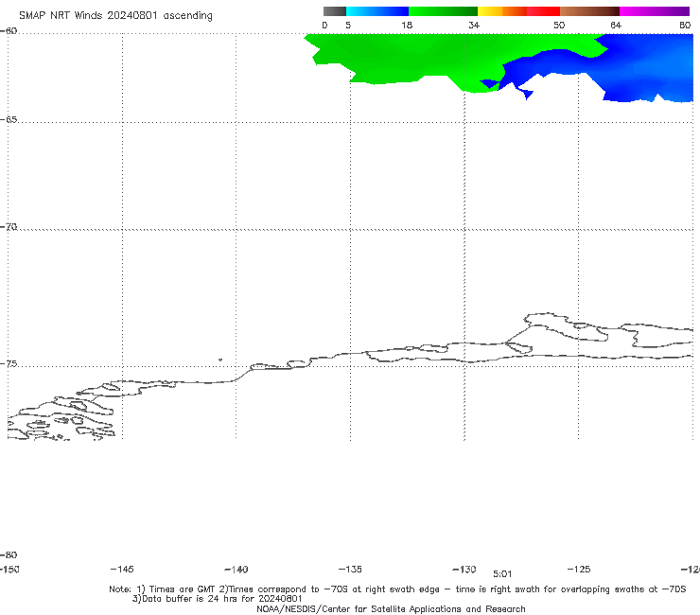700x615 pixels.
Task: Click the color bar label '18'
Action: pyautogui.click(x=407, y=25)
